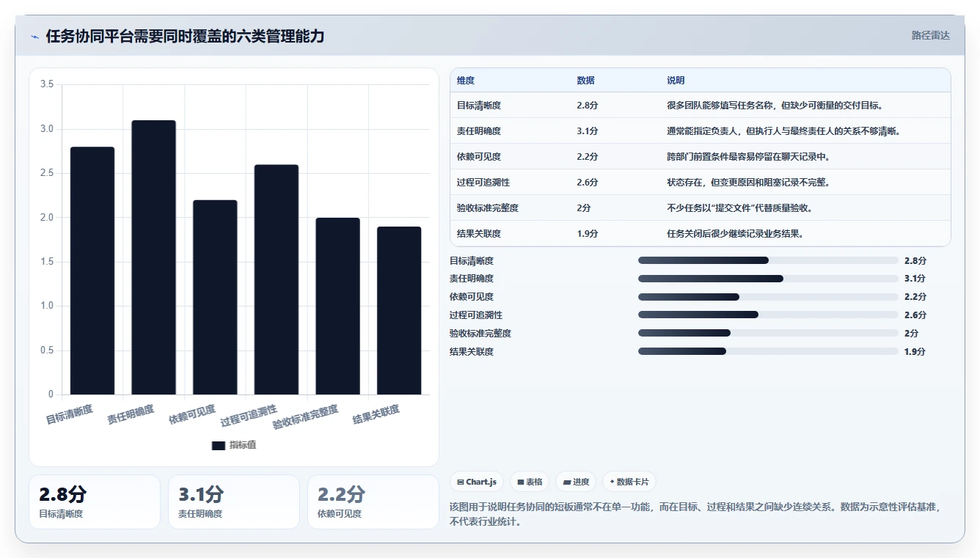Select the 责任明确度 table row cell
This screenshot has height=558, width=980.
[479, 131]
